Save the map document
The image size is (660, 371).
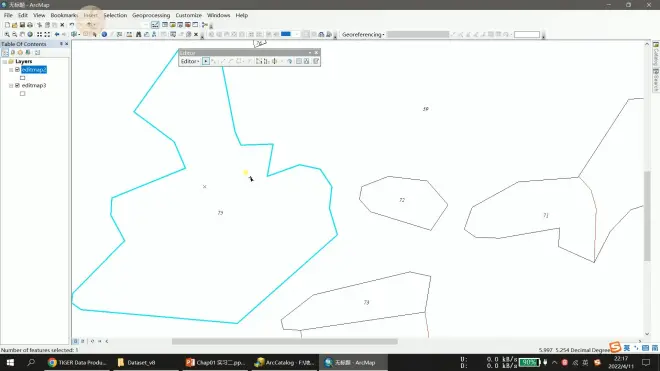pyautogui.click(x=22, y=25)
